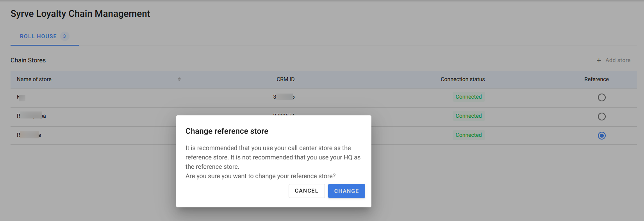Click the Reference column header
This screenshot has width=644, height=221.
[596, 79]
